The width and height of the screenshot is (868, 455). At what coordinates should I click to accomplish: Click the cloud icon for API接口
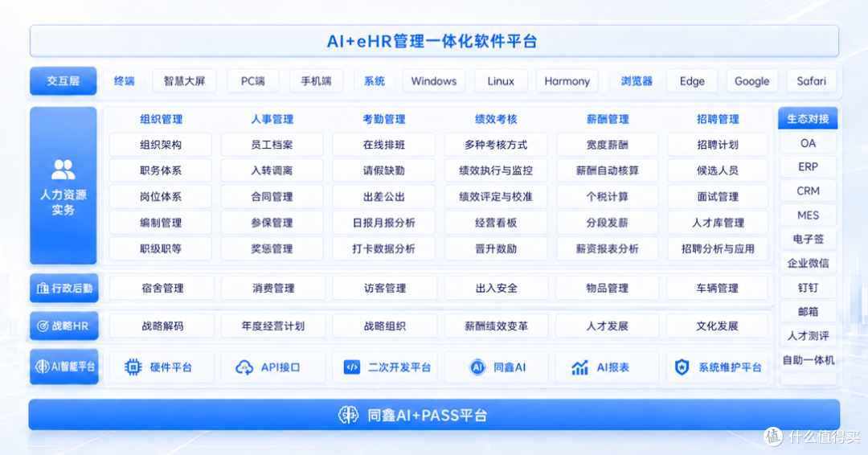coord(244,367)
